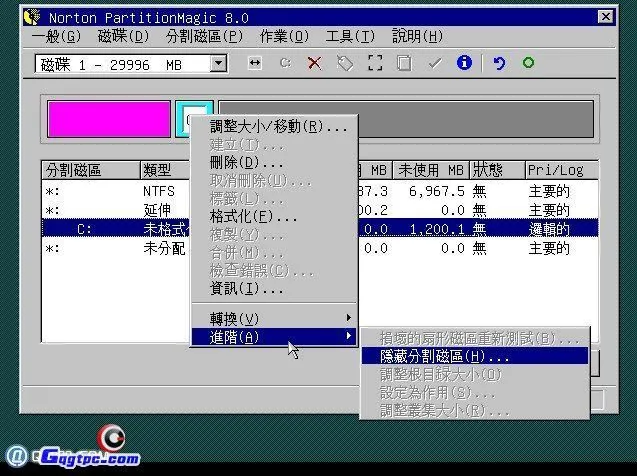Expand the 轉換(V) submenu arrow
637x476 pixels.
pyautogui.click(x=348, y=318)
